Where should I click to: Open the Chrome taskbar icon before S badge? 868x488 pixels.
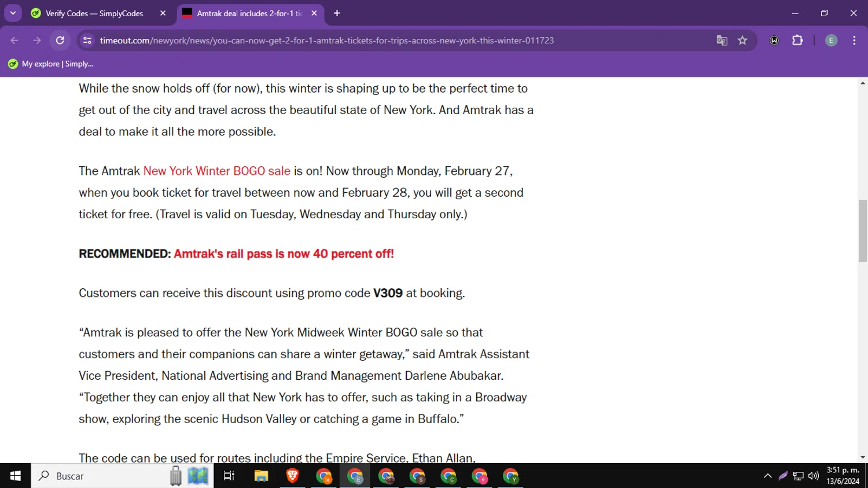(x=386, y=476)
